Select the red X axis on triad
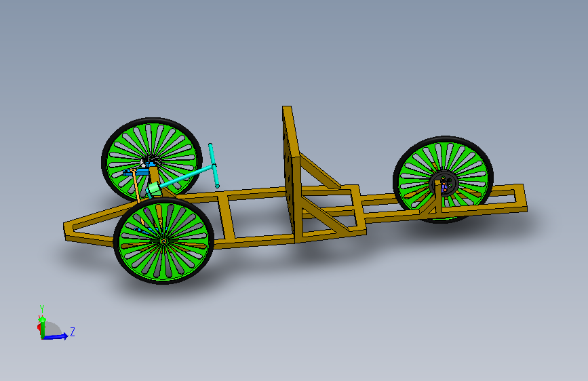 click(39, 327)
